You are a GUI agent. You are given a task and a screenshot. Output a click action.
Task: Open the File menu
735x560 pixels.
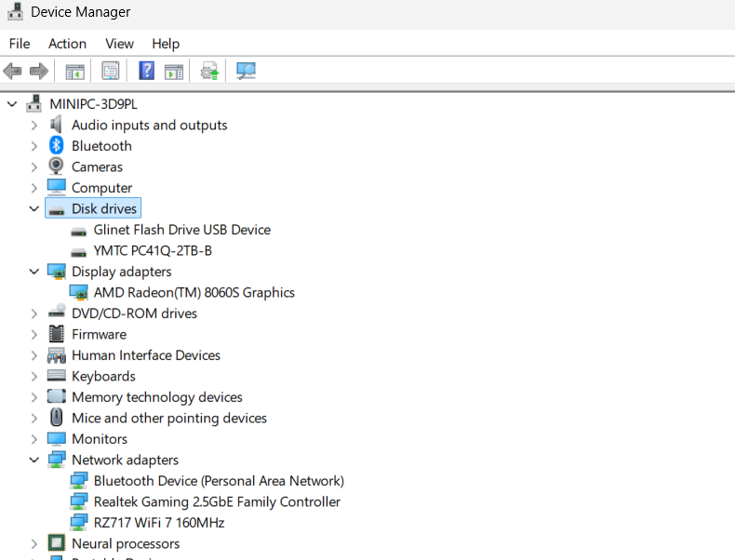20,44
